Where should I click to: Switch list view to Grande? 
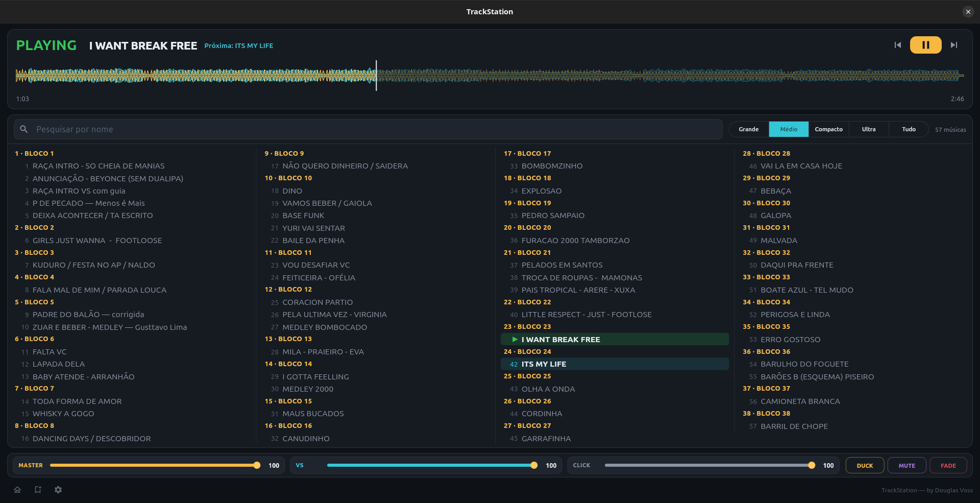(748, 129)
